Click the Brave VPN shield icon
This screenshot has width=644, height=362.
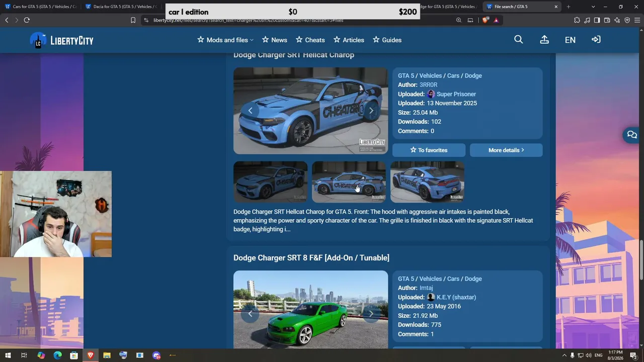pyautogui.click(x=627, y=20)
